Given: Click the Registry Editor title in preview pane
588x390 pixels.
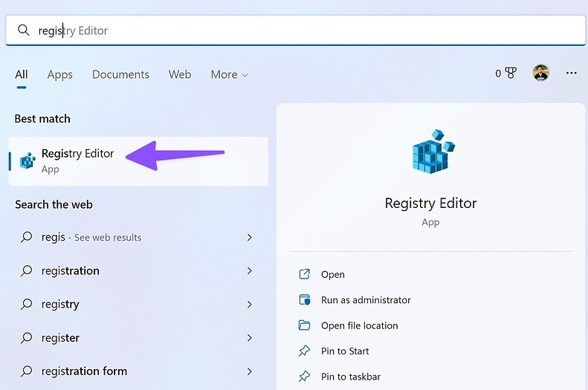Looking at the screenshot, I should [430, 204].
